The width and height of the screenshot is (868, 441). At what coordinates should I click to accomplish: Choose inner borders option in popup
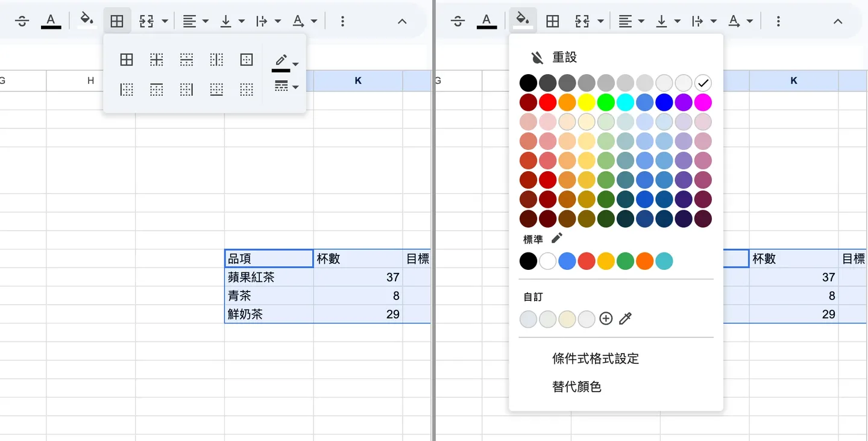pyautogui.click(x=157, y=60)
